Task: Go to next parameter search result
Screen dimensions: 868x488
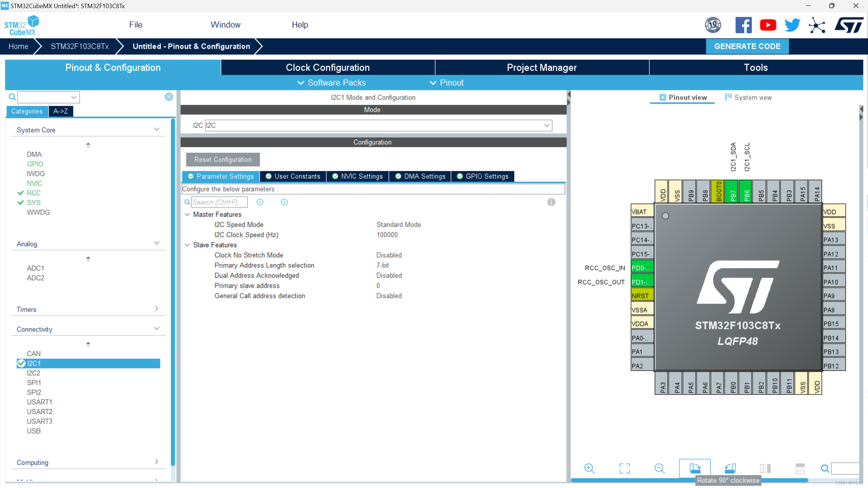Action: point(284,202)
